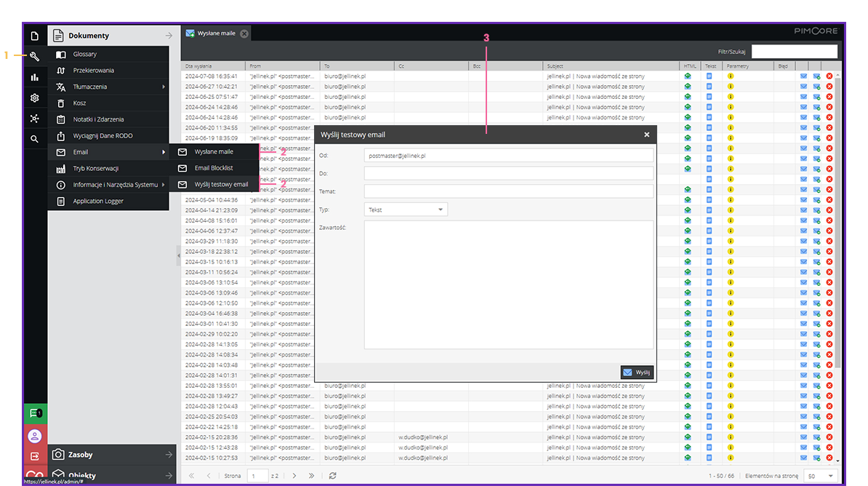This screenshot has width=868, height=486.
Task: Go to next page of email list
Action: point(294,476)
